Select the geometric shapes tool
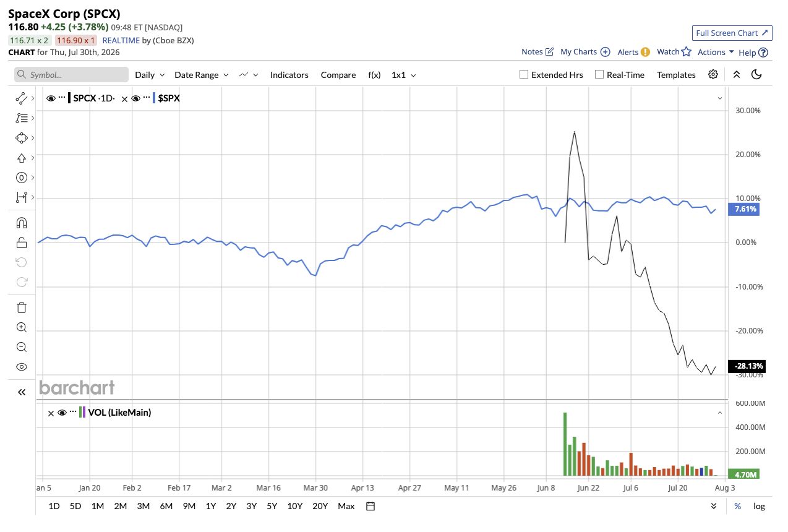 point(22,137)
